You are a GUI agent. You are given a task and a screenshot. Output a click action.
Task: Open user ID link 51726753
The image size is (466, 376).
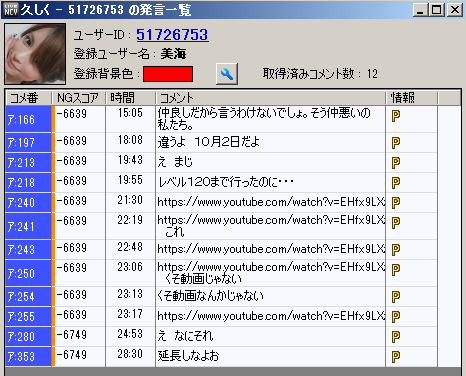pos(172,35)
